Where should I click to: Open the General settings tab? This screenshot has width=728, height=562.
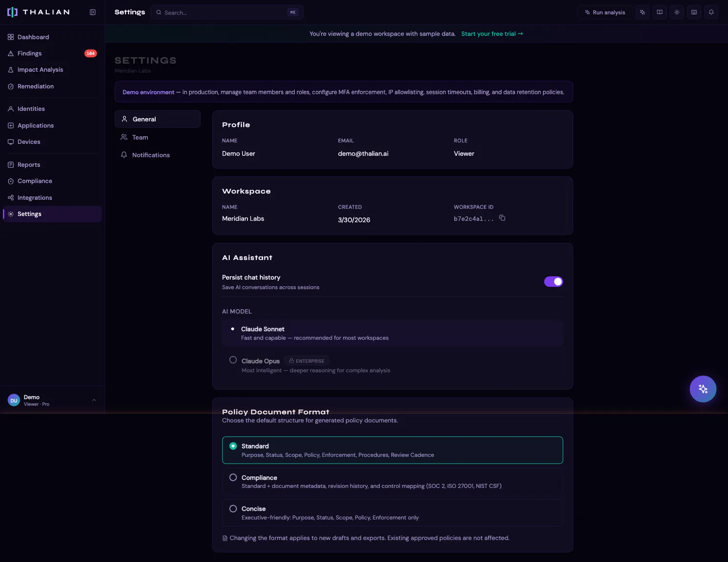click(158, 119)
